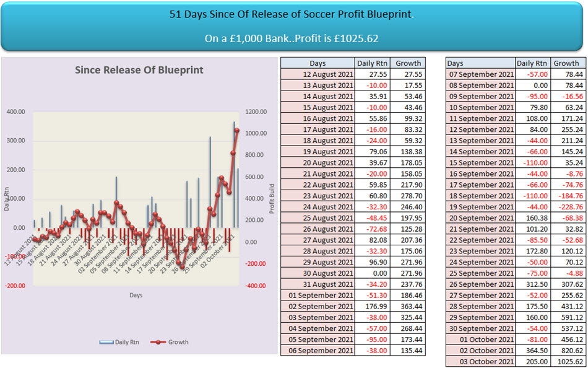Select the chart title Since Release Of Blueprint
This screenshot has width=588, height=368.
click(139, 70)
